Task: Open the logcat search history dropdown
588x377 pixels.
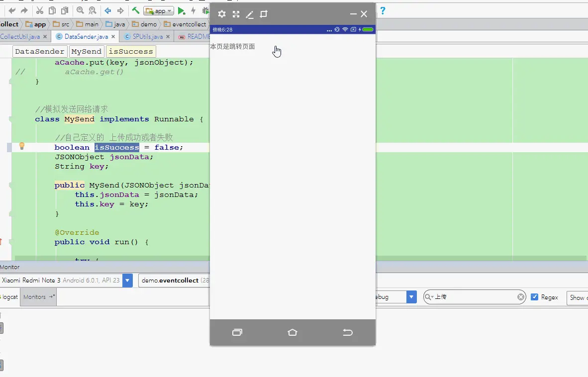Action: click(x=429, y=297)
